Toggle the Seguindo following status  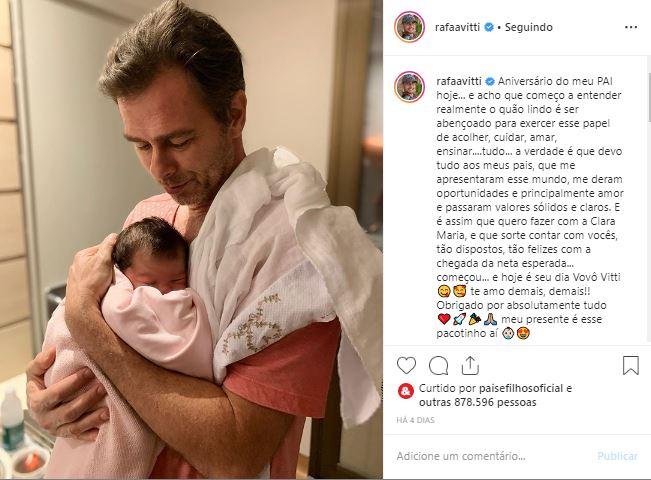pyautogui.click(x=529, y=27)
